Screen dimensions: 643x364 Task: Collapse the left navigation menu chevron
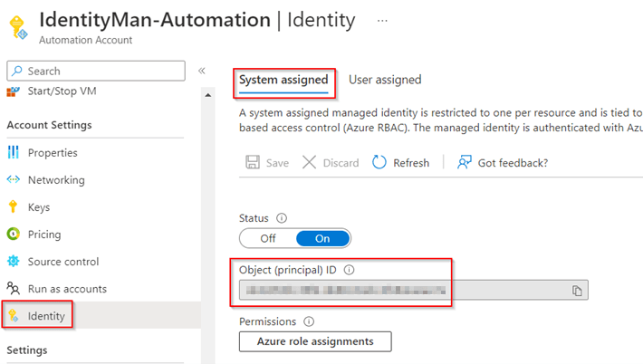[202, 71]
